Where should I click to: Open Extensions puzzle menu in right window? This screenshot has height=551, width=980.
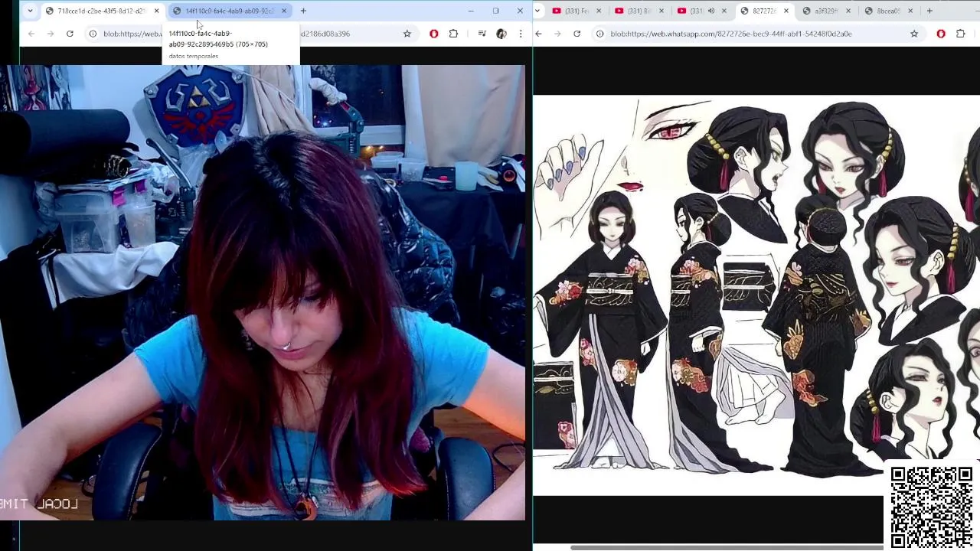(961, 34)
